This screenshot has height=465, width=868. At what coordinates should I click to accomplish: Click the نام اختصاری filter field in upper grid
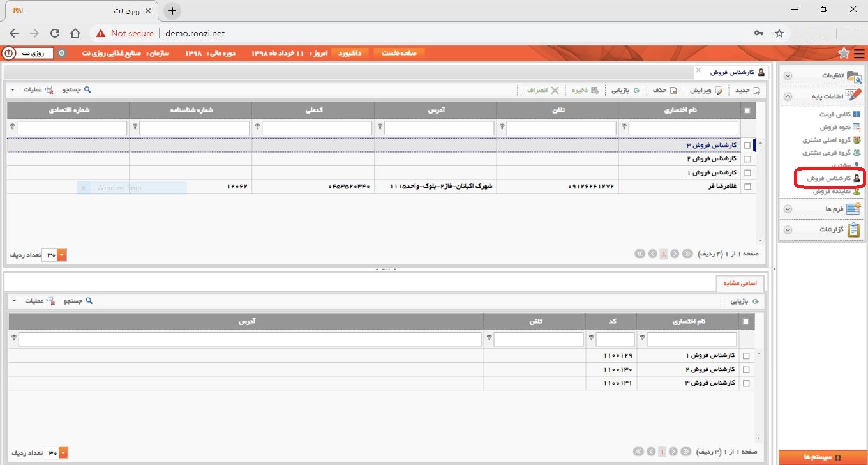pos(684,128)
